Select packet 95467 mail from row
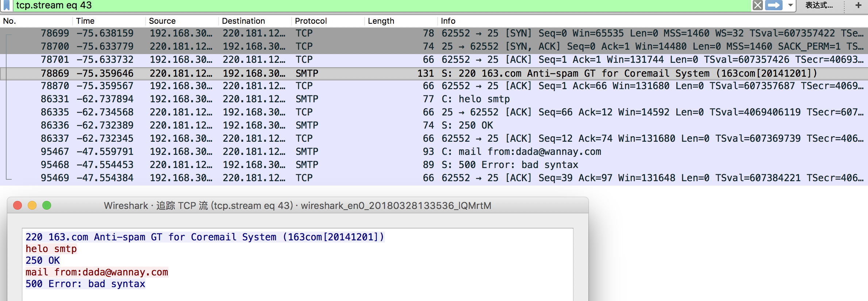The width and height of the screenshot is (868, 301). pyautogui.click(x=434, y=152)
